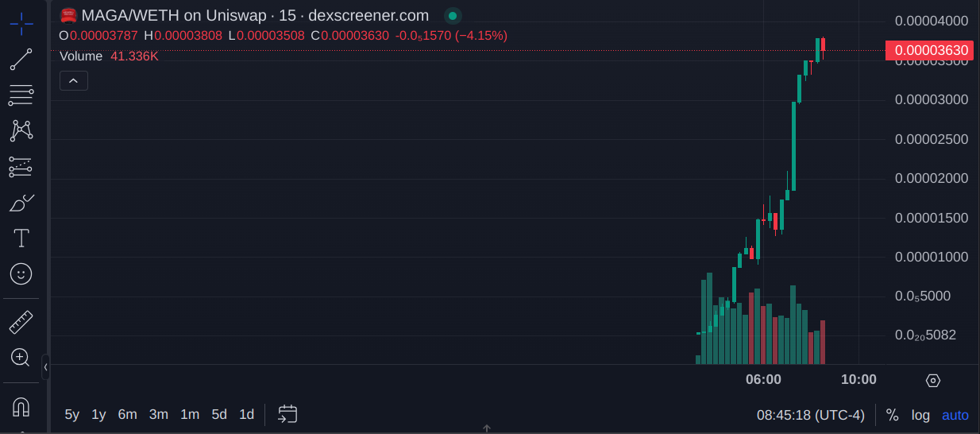Activate the zoom in tool
The image size is (980, 434).
pyautogui.click(x=21, y=358)
